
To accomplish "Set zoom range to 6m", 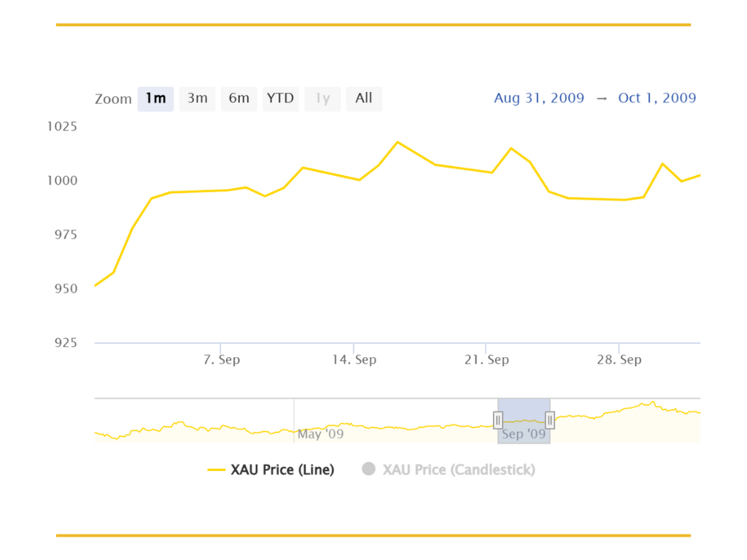I will 239,99.
